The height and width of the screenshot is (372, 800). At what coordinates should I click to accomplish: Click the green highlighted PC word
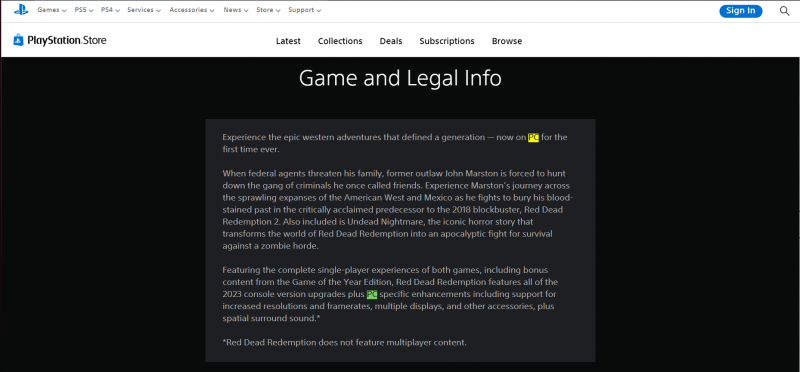pos(372,294)
